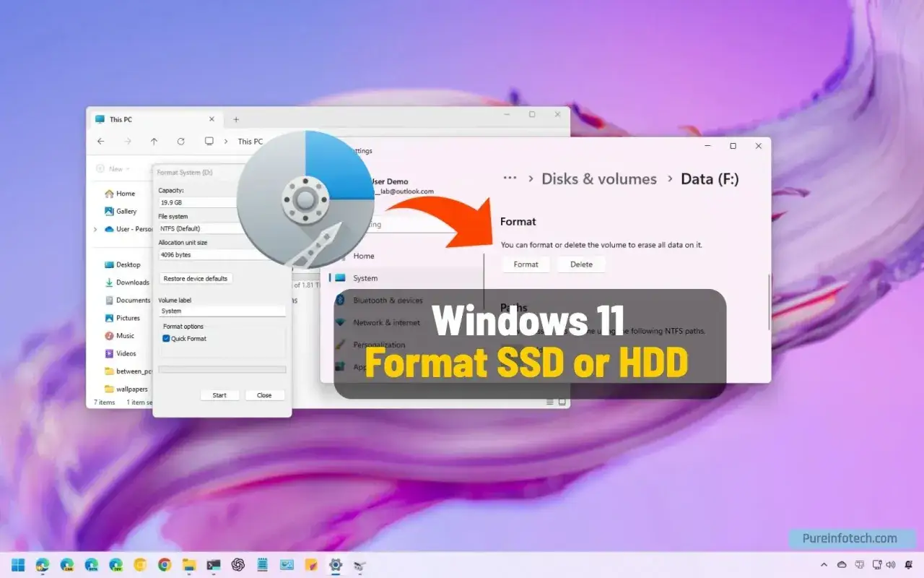924x578 pixels.
Task: Switch Explorer to the details view icon
Action: tap(550, 402)
